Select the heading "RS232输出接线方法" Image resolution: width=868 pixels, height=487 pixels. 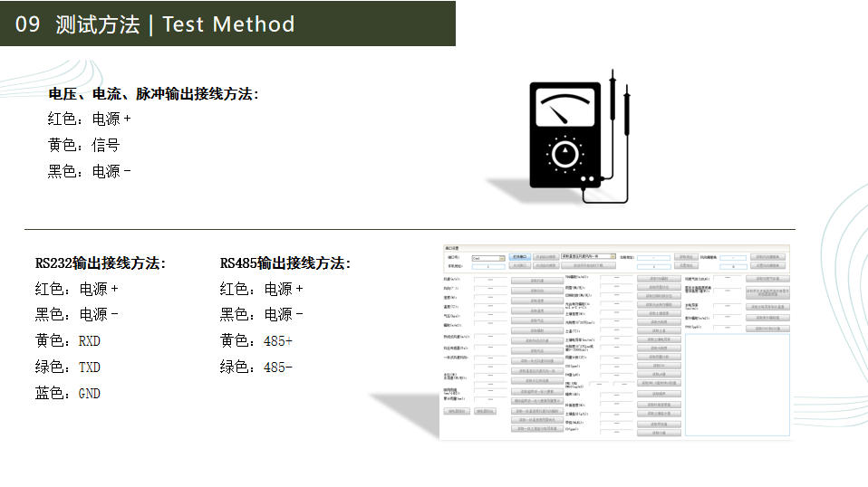tap(101, 263)
